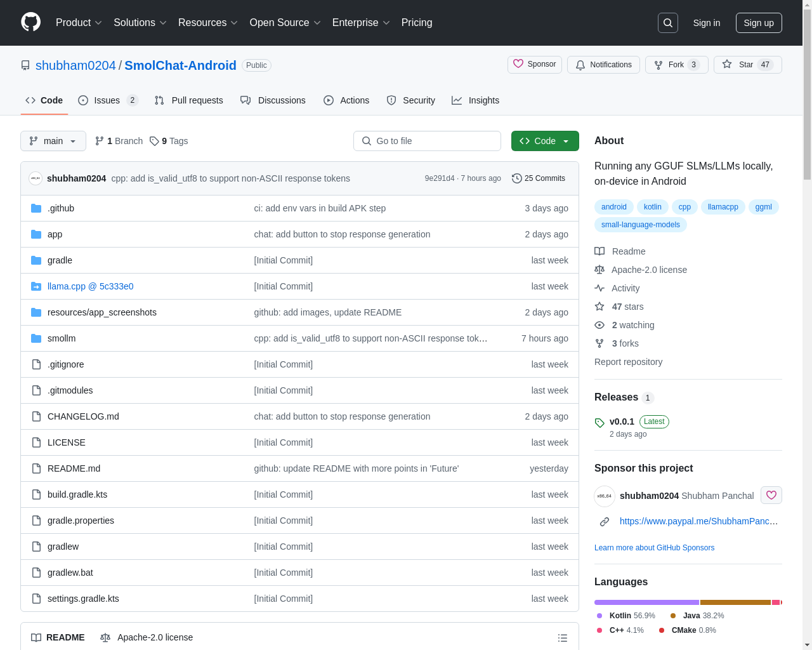812x650 pixels.
Task: Expand the Open Source menu
Action: (x=285, y=23)
